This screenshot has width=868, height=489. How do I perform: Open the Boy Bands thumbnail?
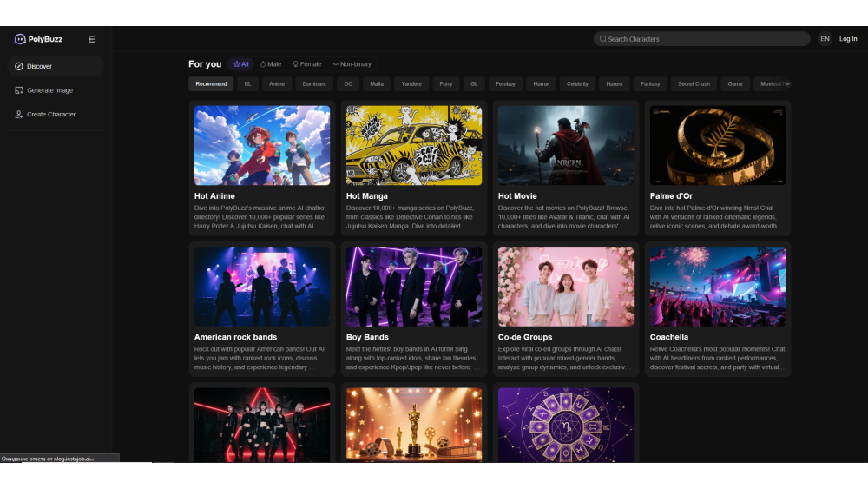(413, 287)
